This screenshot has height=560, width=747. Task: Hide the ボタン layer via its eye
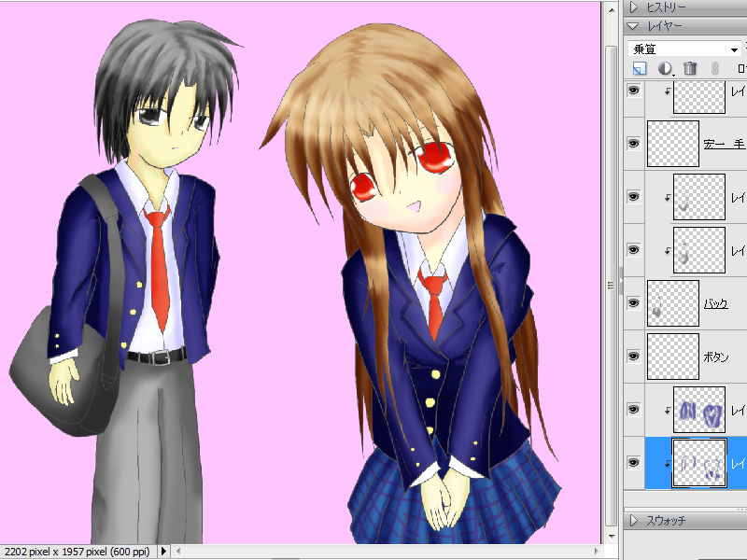point(634,357)
